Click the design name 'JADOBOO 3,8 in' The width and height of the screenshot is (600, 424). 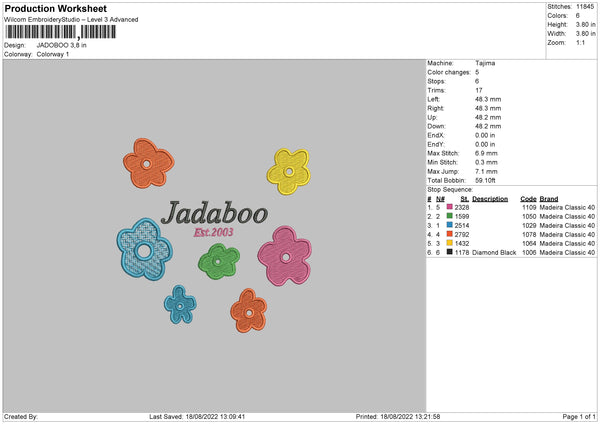coord(62,45)
